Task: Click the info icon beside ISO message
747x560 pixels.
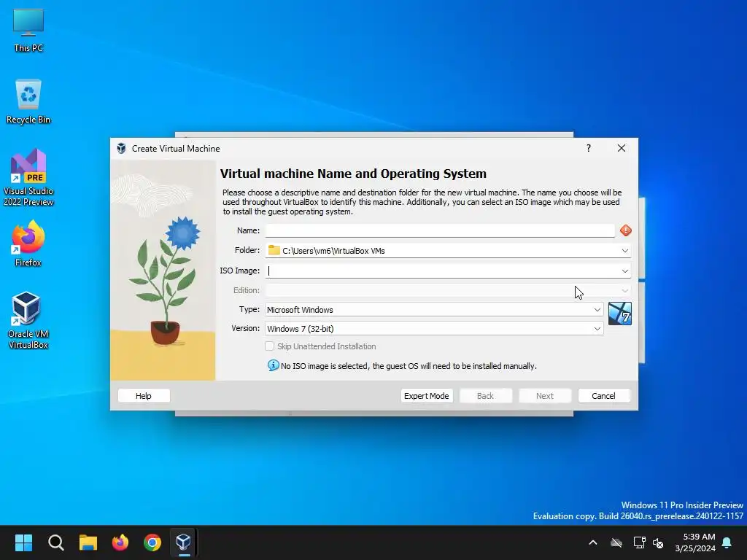Action: 273,365
